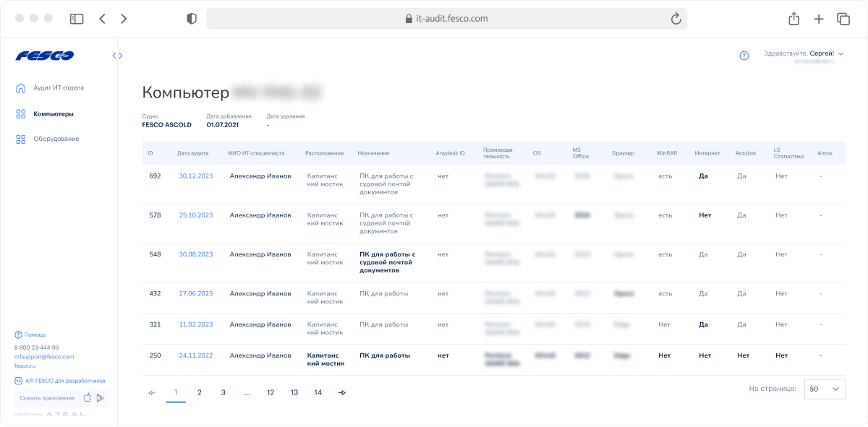
Task: Click the API FESCO code bracket icon
Action: click(x=18, y=380)
